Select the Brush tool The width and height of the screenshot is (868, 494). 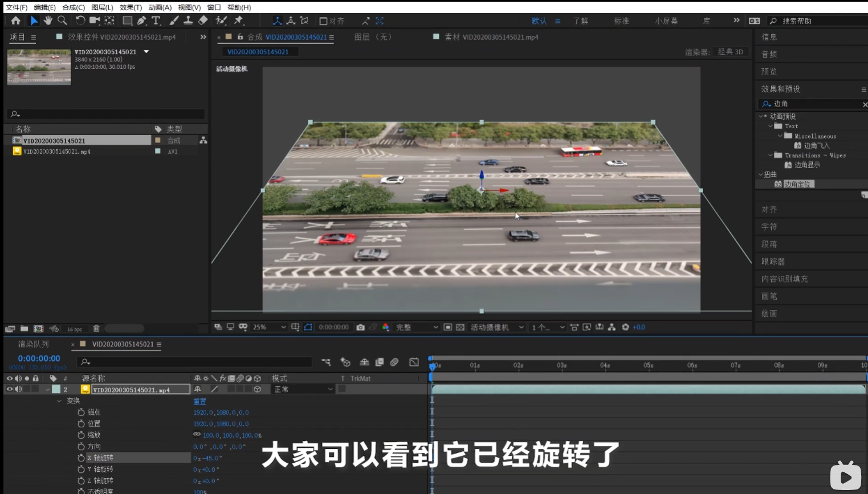click(x=174, y=21)
